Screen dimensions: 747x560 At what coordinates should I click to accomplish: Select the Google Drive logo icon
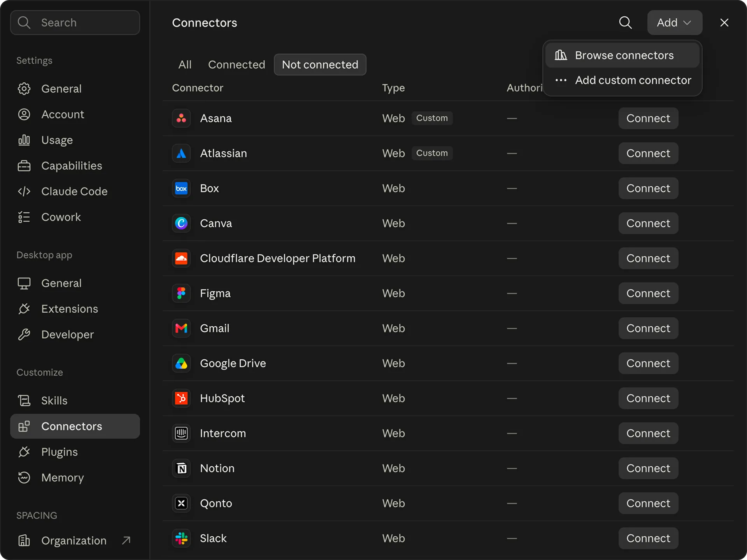pos(181,363)
